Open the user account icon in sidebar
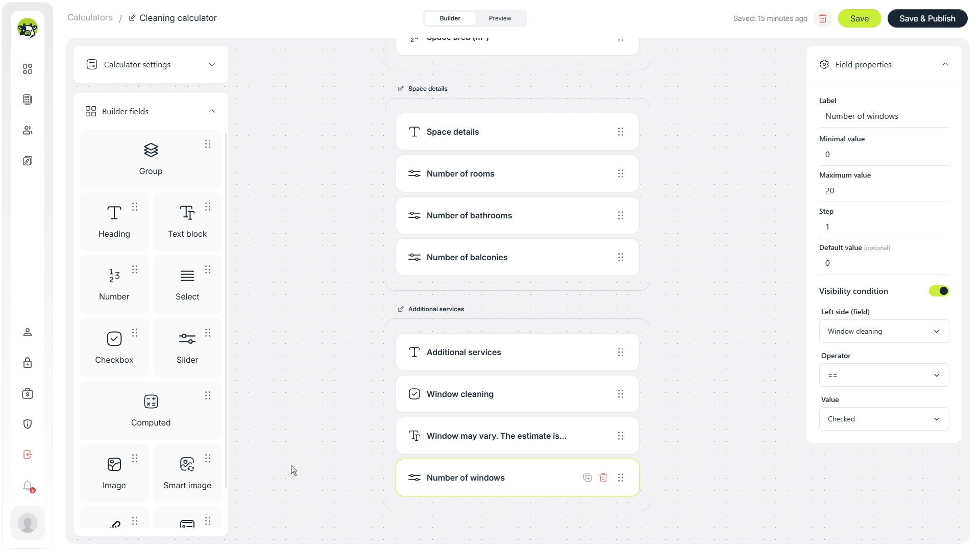This screenshot has height=551, width=980. click(x=28, y=332)
